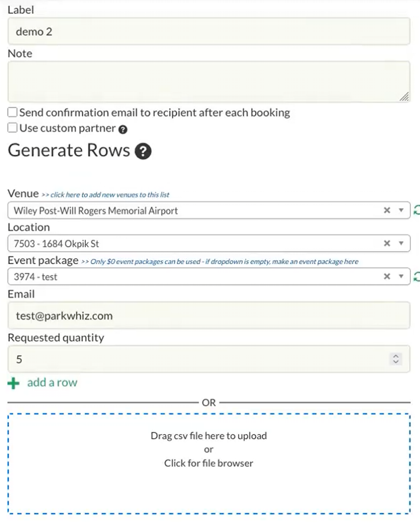The height and width of the screenshot is (523, 420).
Task: Click the link to add new venues
Action: tap(105, 195)
